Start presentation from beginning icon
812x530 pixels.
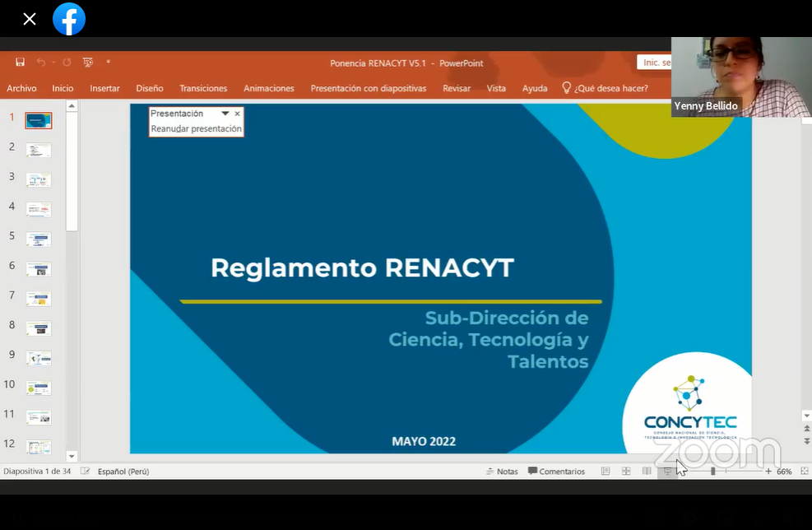(x=87, y=63)
